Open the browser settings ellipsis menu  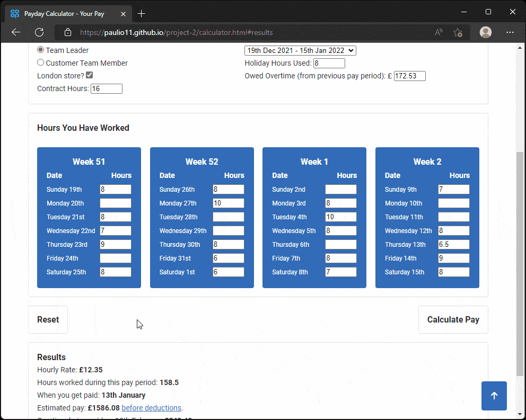pyautogui.click(x=510, y=32)
